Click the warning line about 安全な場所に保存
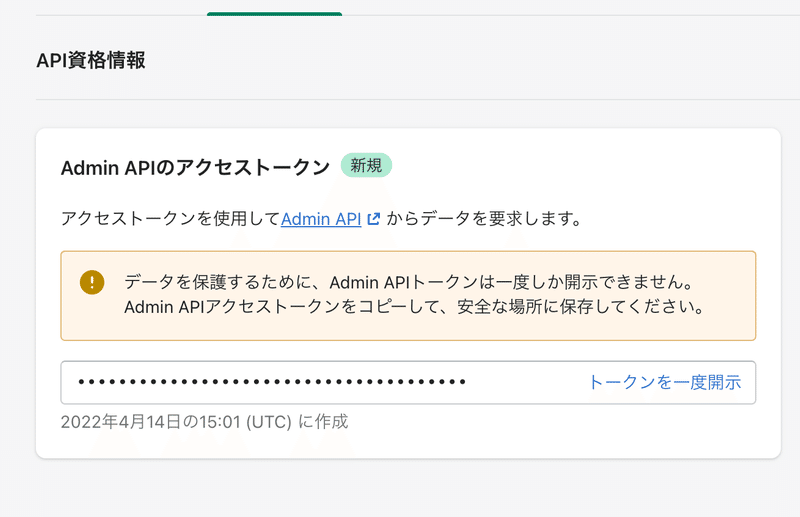800x517 pixels. [x=414, y=307]
